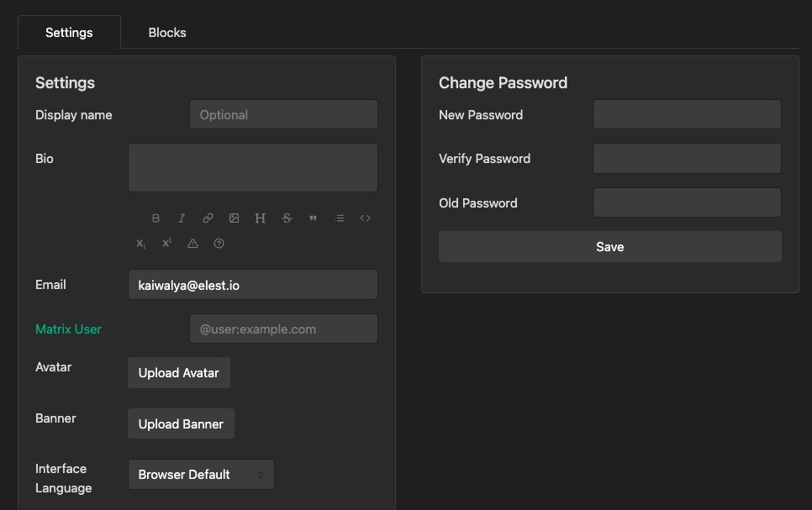Add a heading in the Bio editor
Image resolution: width=812 pixels, height=510 pixels.
(x=260, y=218)
